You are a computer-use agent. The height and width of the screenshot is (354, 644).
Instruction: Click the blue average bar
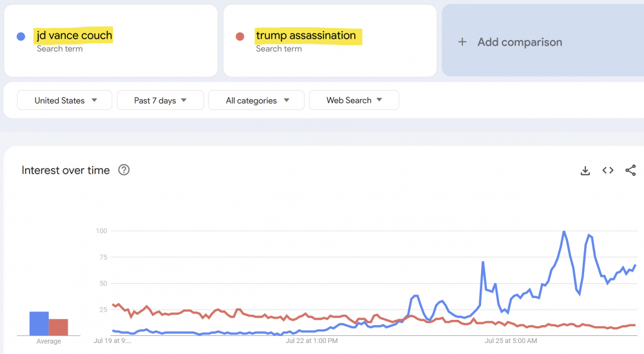tap(39, 324)
